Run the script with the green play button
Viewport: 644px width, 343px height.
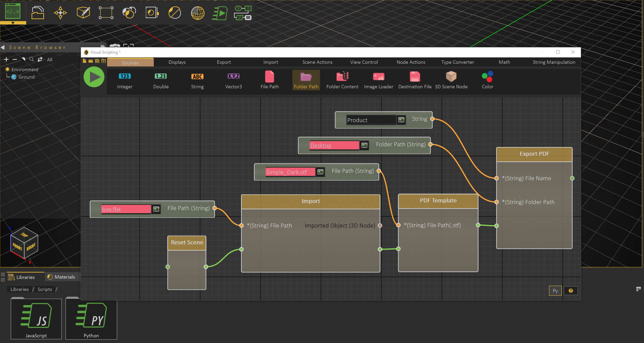click(x=94, y=77)
